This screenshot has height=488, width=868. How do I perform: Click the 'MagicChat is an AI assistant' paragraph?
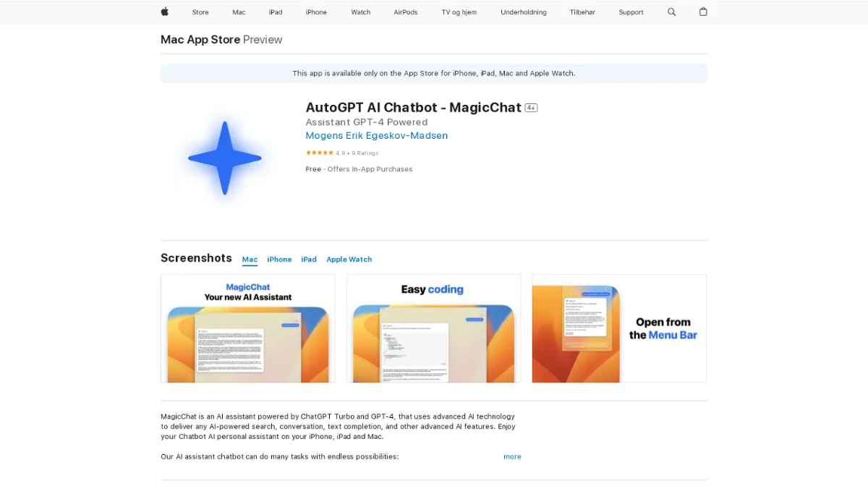(x=338, y=427)
